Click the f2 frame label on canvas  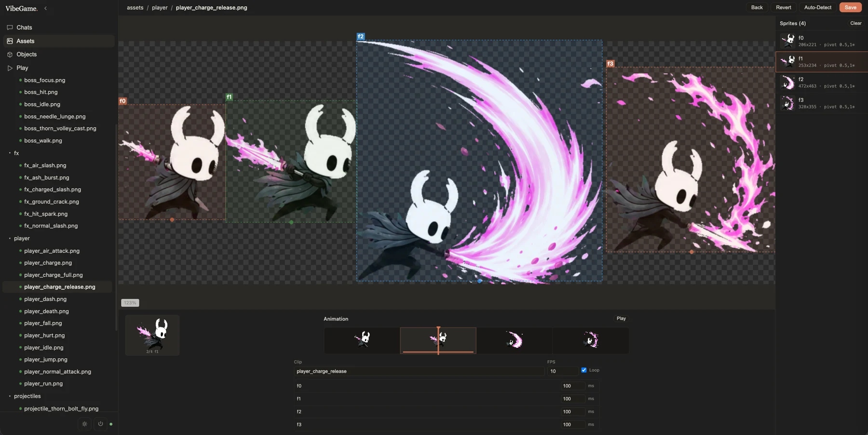point(361,36)
